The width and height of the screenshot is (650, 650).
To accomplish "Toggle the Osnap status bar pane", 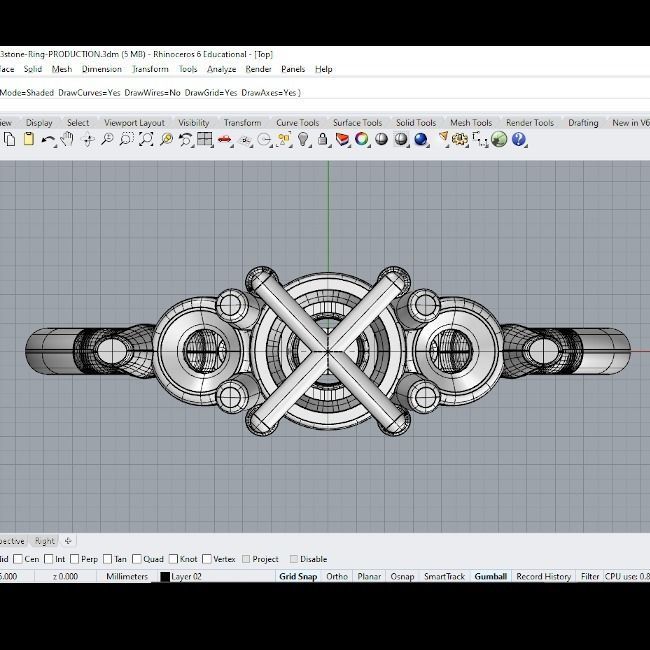I will click(x=402, y=577).
